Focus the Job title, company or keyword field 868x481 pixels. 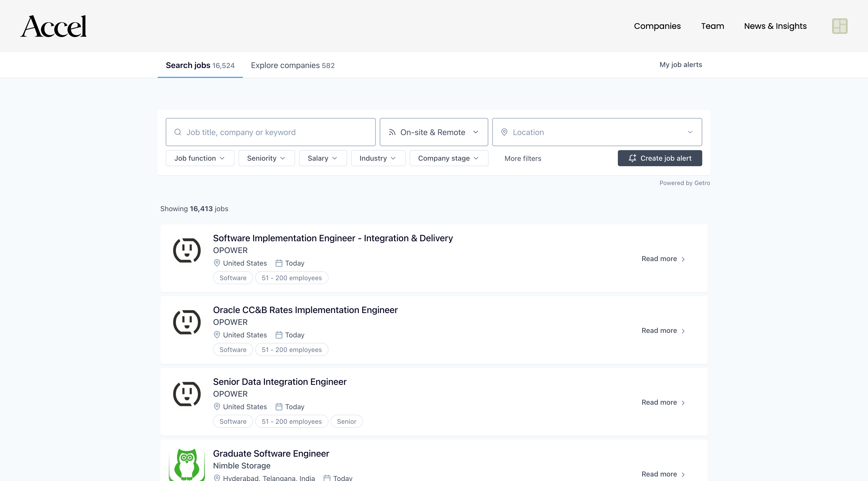(270, 132)
